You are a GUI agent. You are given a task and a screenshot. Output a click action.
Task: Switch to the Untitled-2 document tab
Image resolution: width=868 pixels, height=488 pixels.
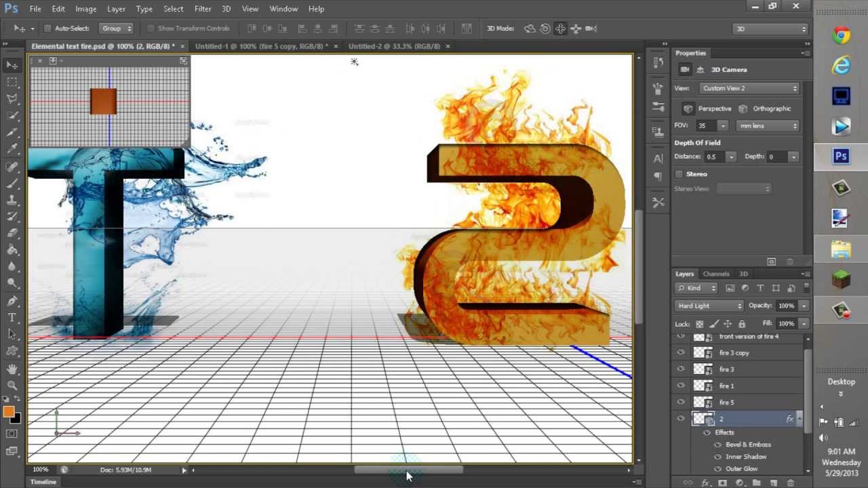tap(394, 46)
